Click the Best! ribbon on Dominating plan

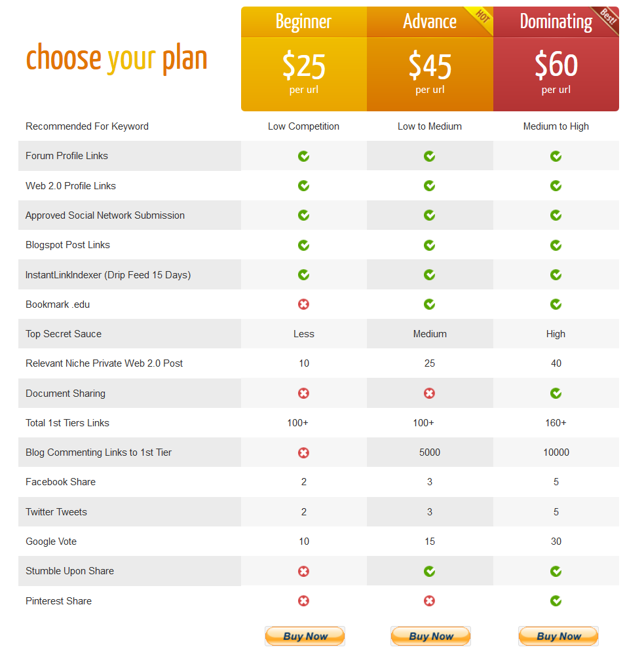click(x=607, y=18)
